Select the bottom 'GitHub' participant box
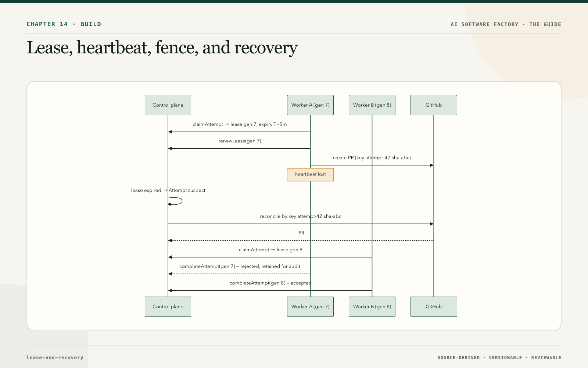The width and height of the screenshot is (588, 368). tap(434, 307)
